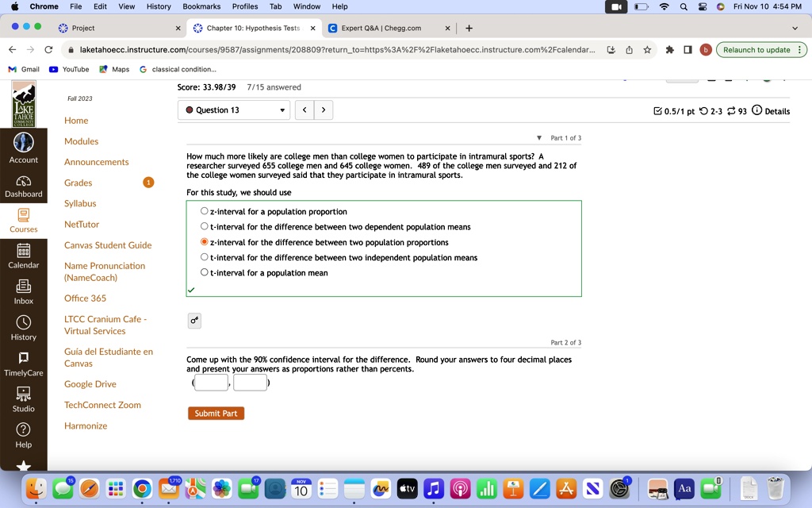The width and height of the screenshot is (812, 508).
Task: Select t-interval for a population mean
Action: 204,272
